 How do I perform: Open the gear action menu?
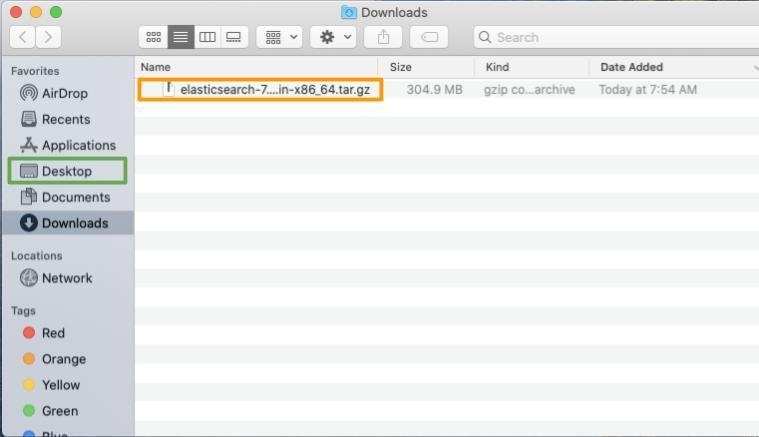coord(334,37)
